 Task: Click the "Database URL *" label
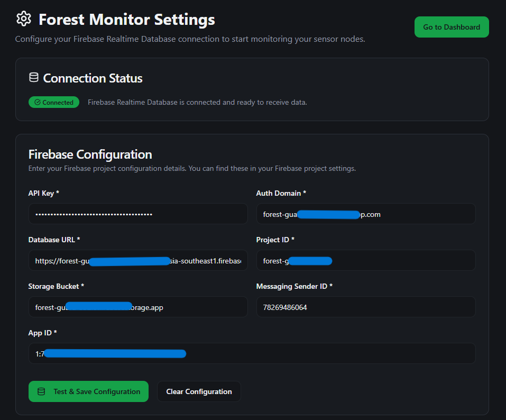click(x=54, y=240)
